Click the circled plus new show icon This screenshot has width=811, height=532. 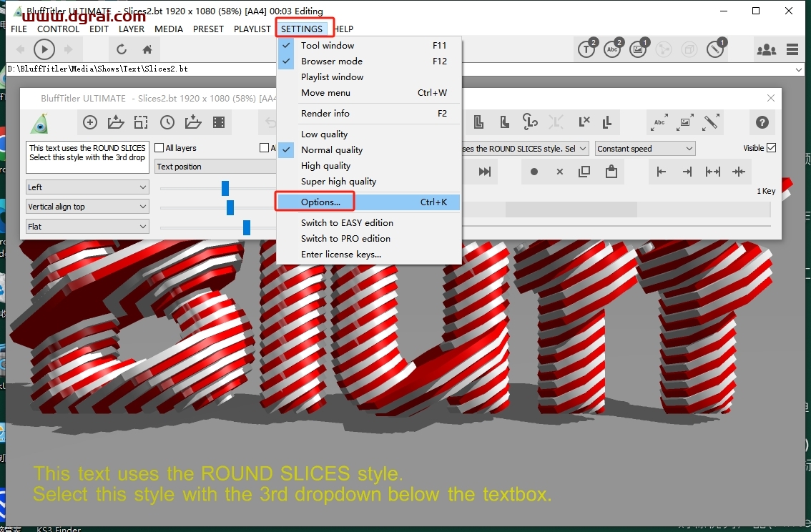pyautogui.click(x=90, y=122)
